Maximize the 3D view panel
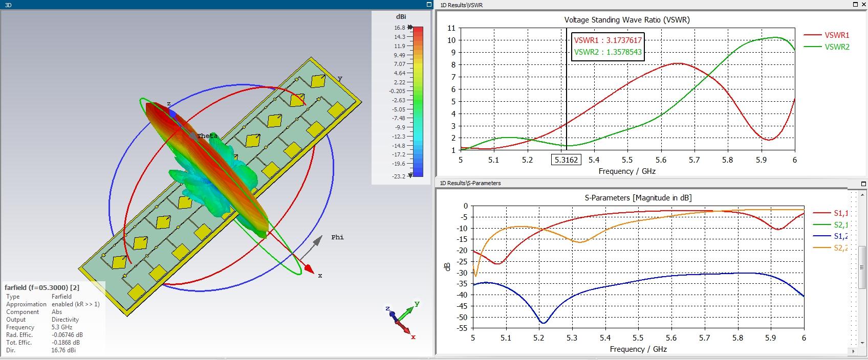This screenshot has height=360, width=868. (x=429, y=5)
